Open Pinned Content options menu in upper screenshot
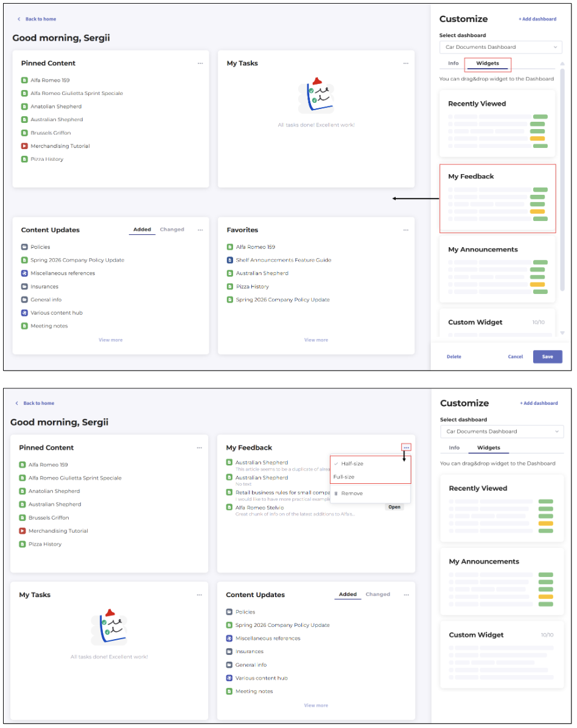Image resolution: width=577 pixels, height=728 pixels. coord(200,63)
